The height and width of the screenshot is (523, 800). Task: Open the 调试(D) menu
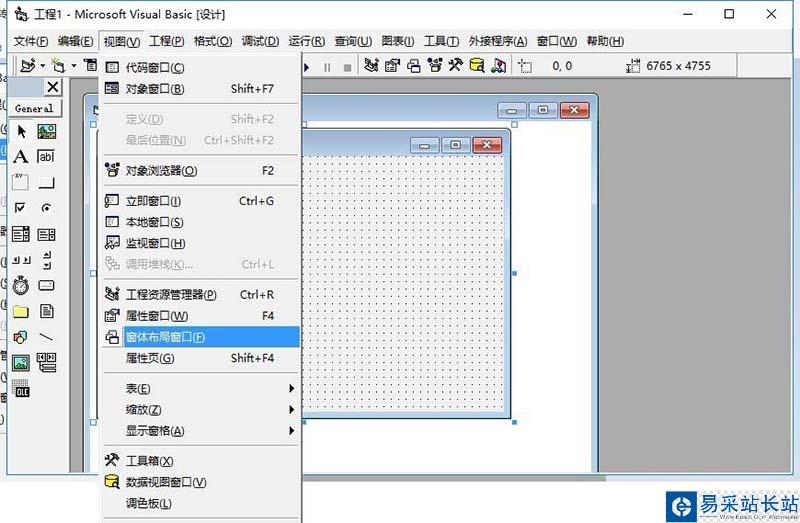pyautogui.click(x=260, y=41)
